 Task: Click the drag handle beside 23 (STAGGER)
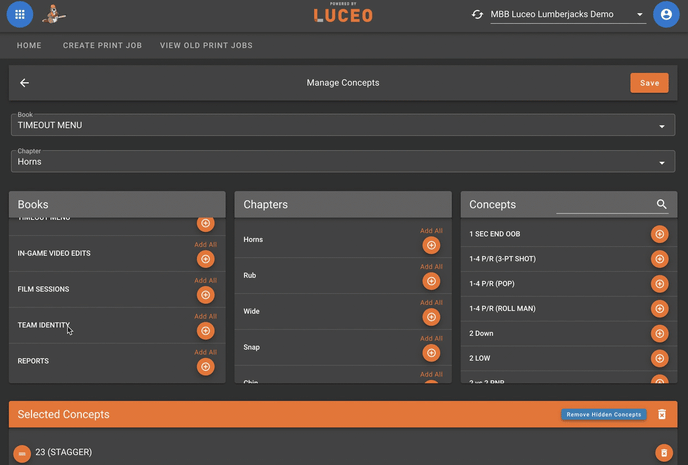(x=22, y=454)
